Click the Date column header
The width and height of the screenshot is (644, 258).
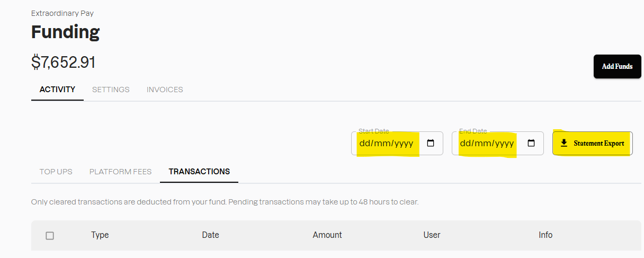(210, 235)
